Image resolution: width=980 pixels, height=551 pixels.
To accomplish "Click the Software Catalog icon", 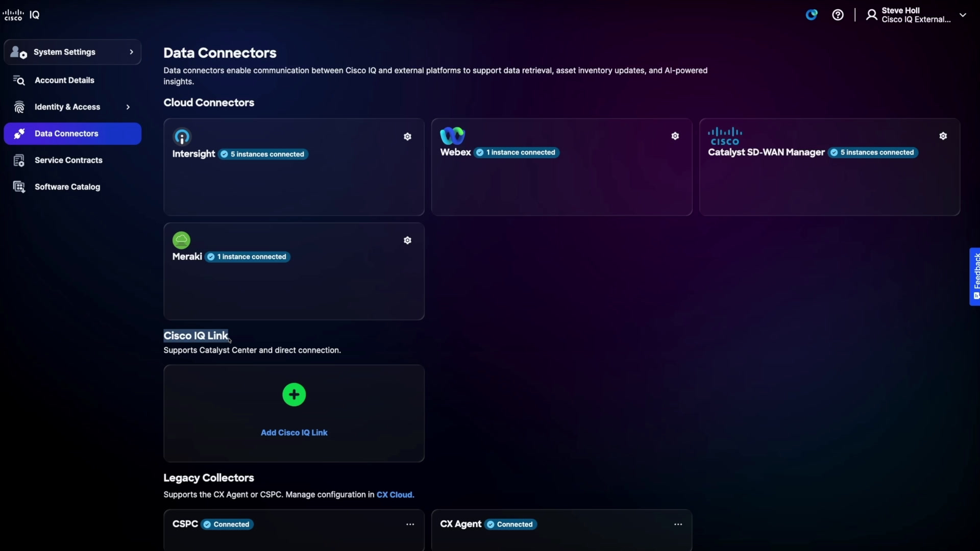I will coord(19,187).
